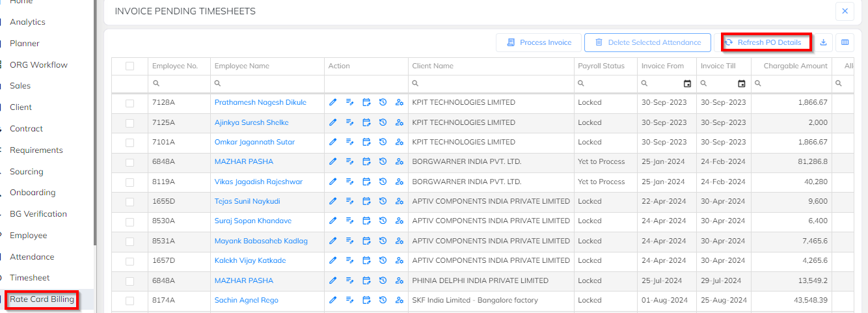Go to the Attendance sidebar item
This screenshot has width=868, height=313.
(32, 257)
